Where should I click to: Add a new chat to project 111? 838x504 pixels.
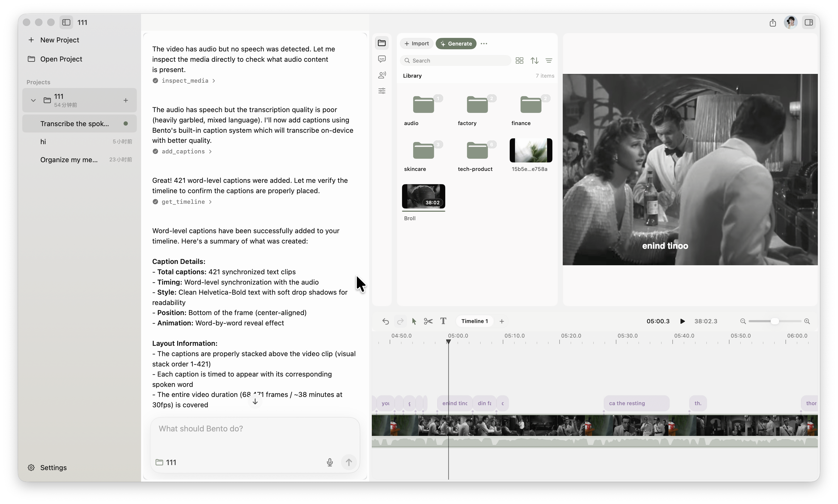(x=126, y=100)
